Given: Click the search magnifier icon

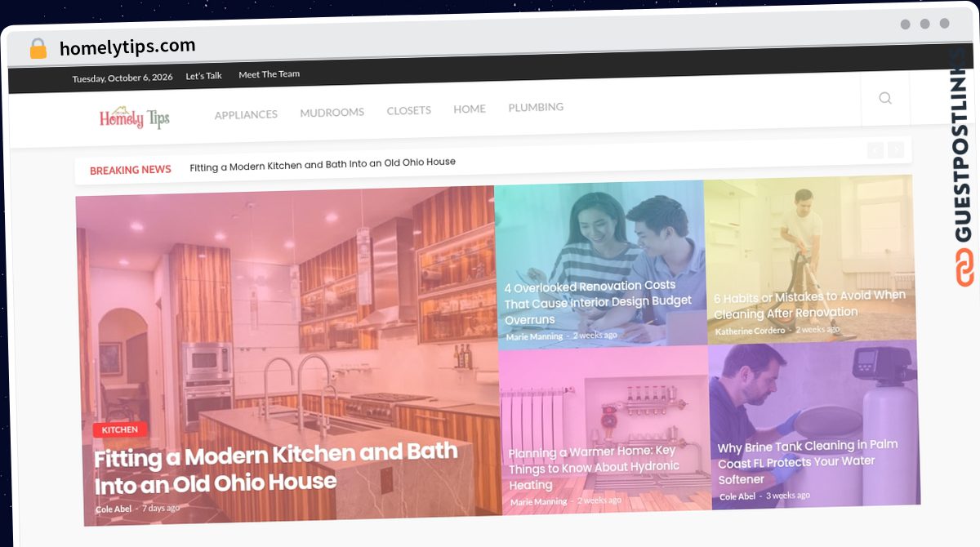Looking at the screenshot, I should pyautogui.click(x=885, y=98).
